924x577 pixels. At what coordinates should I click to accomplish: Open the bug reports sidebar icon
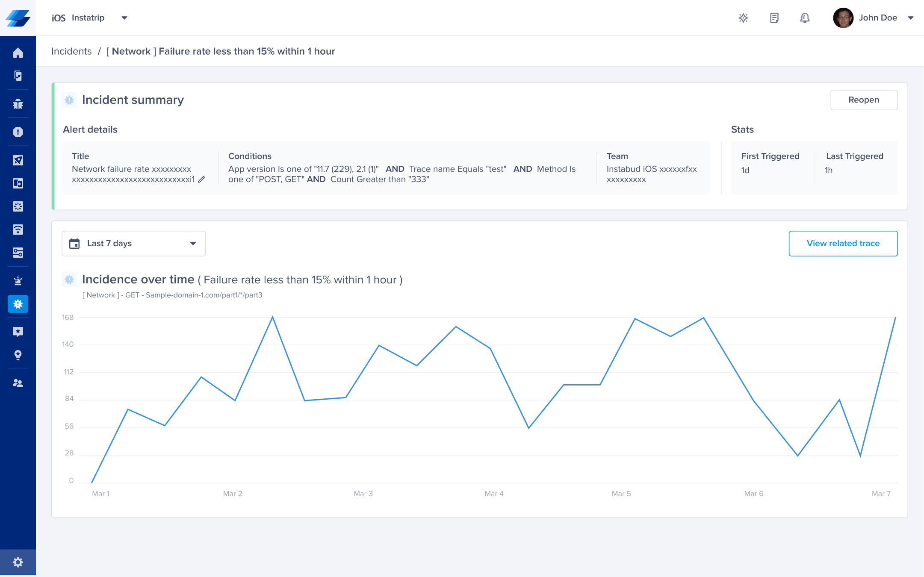18,104
